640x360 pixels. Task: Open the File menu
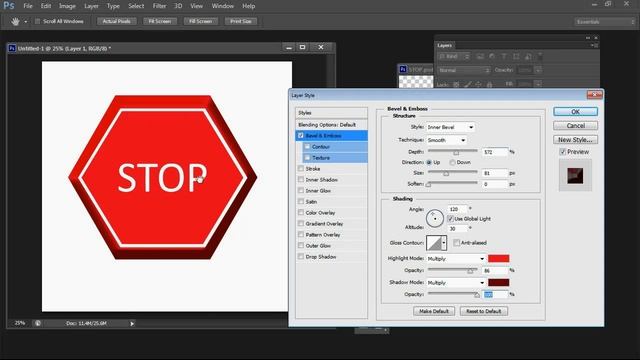click(x=28, y=6)
